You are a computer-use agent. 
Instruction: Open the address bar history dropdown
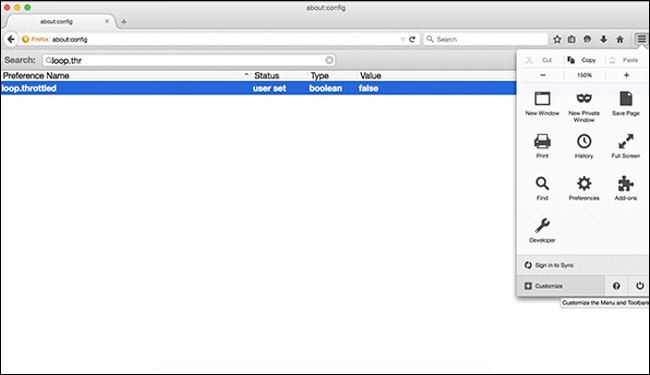pos(402,39)
